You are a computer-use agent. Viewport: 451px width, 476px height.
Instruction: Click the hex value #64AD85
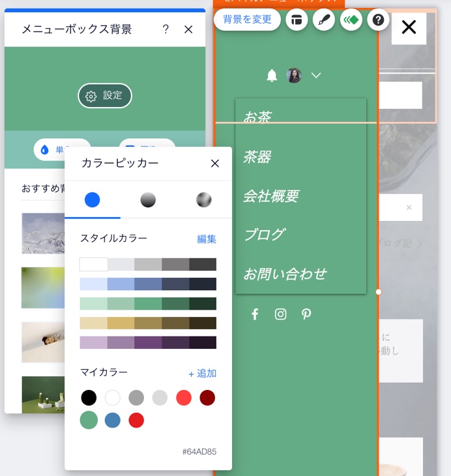tap(199, 452)
